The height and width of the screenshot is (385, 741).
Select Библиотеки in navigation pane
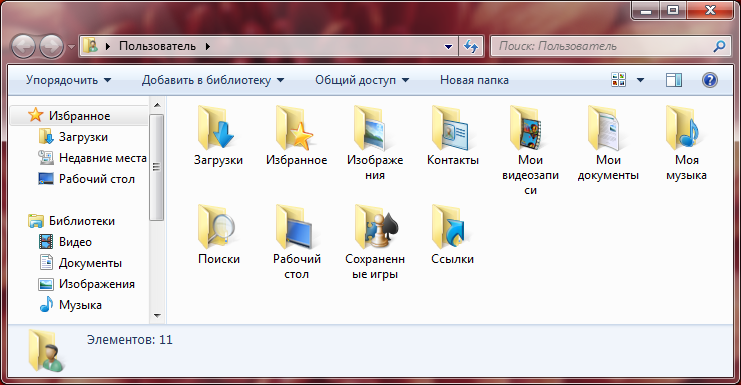(71, 221)
